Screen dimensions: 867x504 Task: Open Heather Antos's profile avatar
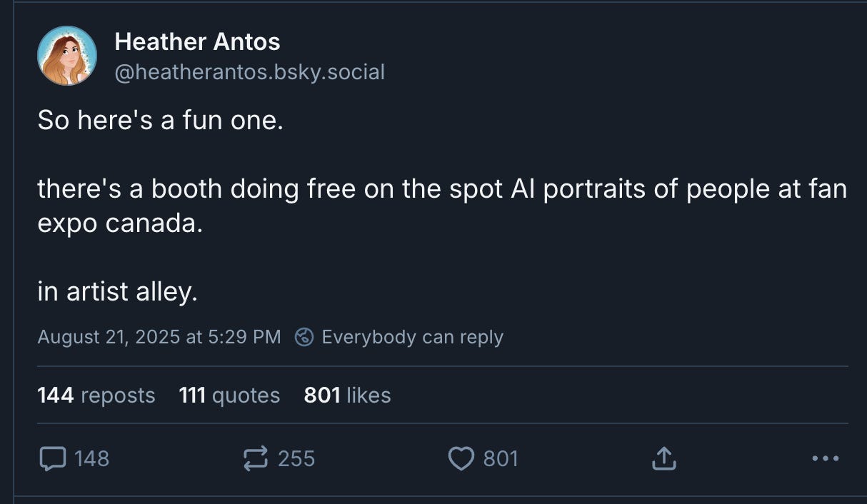(x=67, y=56)
